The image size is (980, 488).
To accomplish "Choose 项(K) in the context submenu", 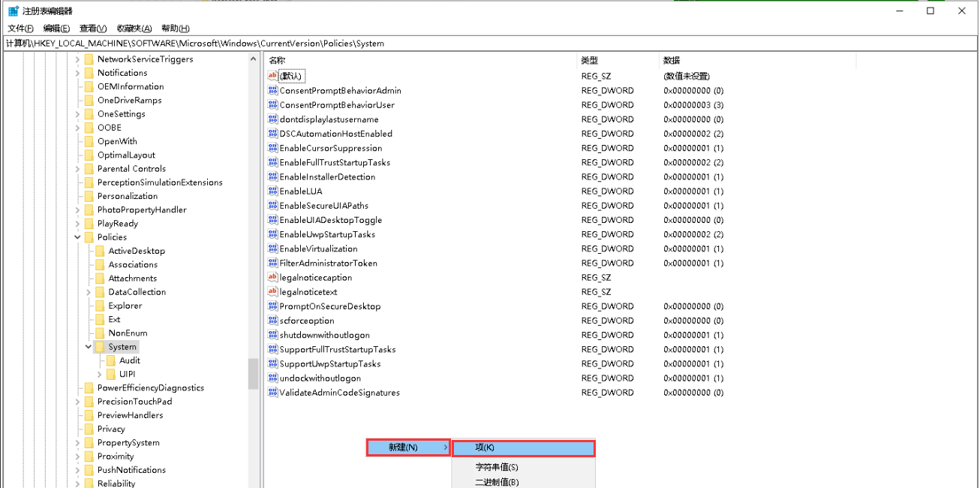I will point(523,447).
